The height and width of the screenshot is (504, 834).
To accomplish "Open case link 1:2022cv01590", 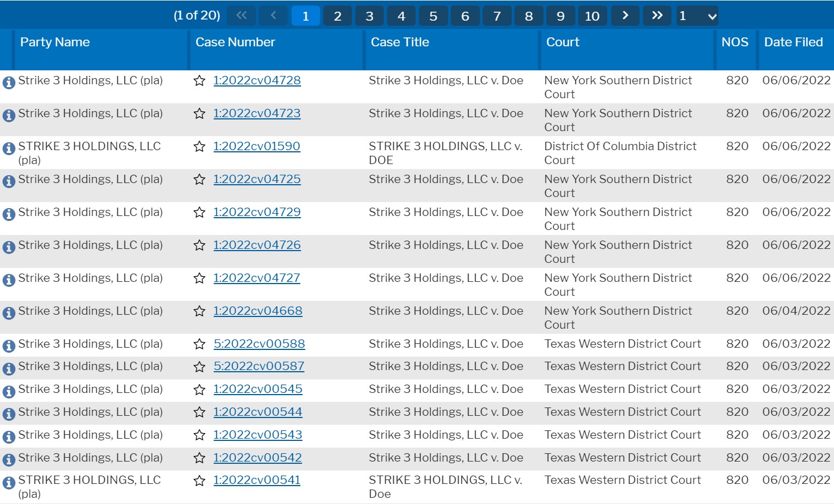I will pos(257,146).
